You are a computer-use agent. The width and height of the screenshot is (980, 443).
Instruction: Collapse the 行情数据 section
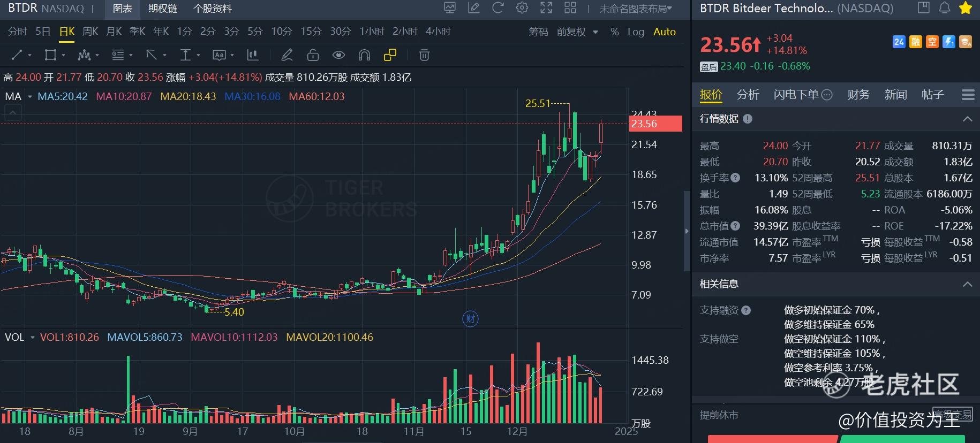point(967,119)
